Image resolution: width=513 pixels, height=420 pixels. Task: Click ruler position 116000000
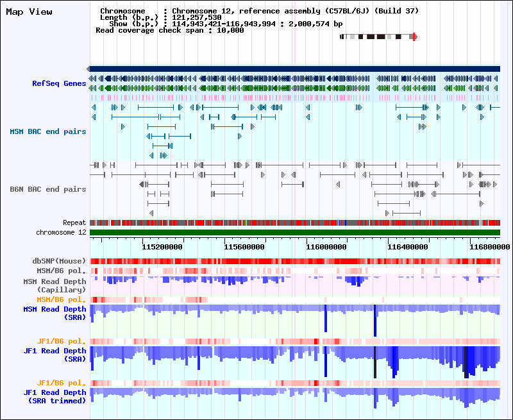tap(326, 247)
